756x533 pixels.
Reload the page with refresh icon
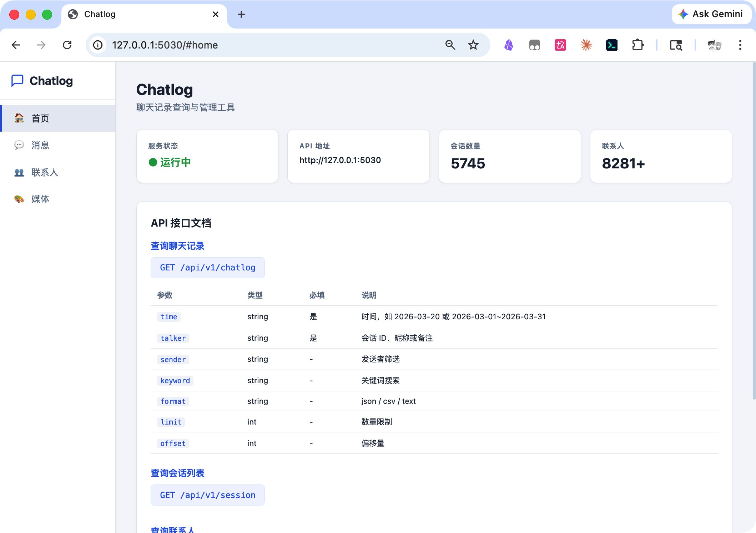point(67,45)
